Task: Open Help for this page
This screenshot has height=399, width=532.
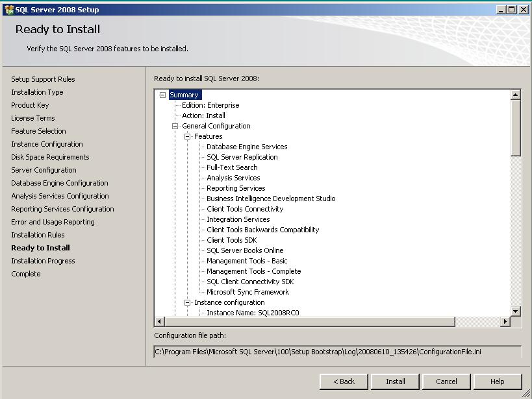Action: [x=498, y=381]
